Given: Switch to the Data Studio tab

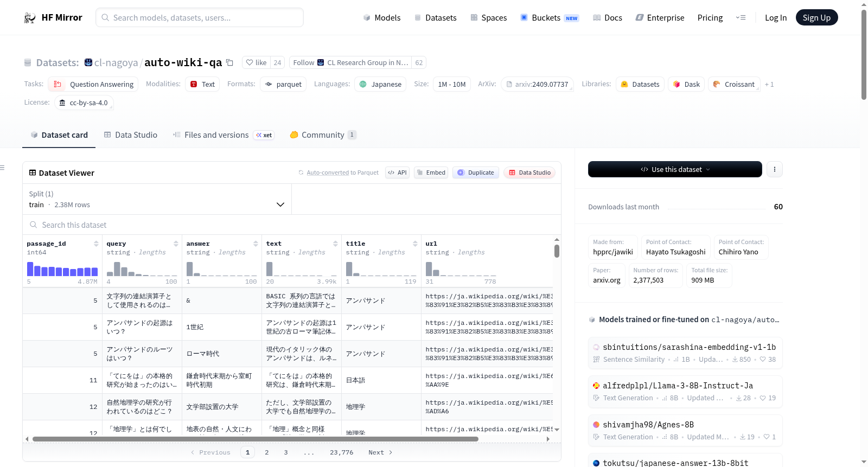Looking at the screenshot, I should (x=131, y=135).
